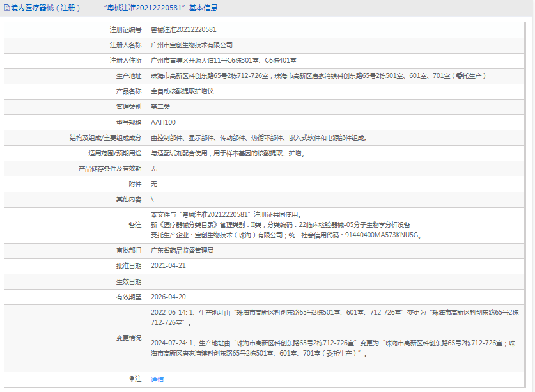Click the label 注册人名称

click(x=125, y=45)
